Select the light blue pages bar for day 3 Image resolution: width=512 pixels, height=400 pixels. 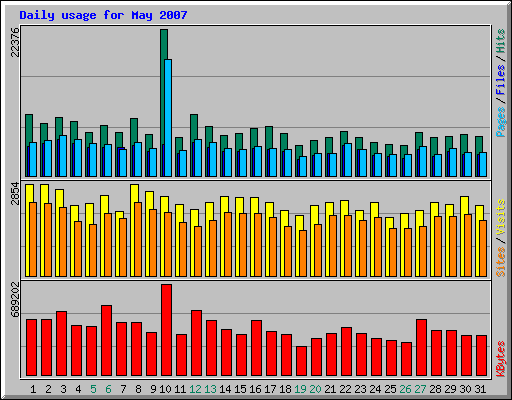coord(63,156)
